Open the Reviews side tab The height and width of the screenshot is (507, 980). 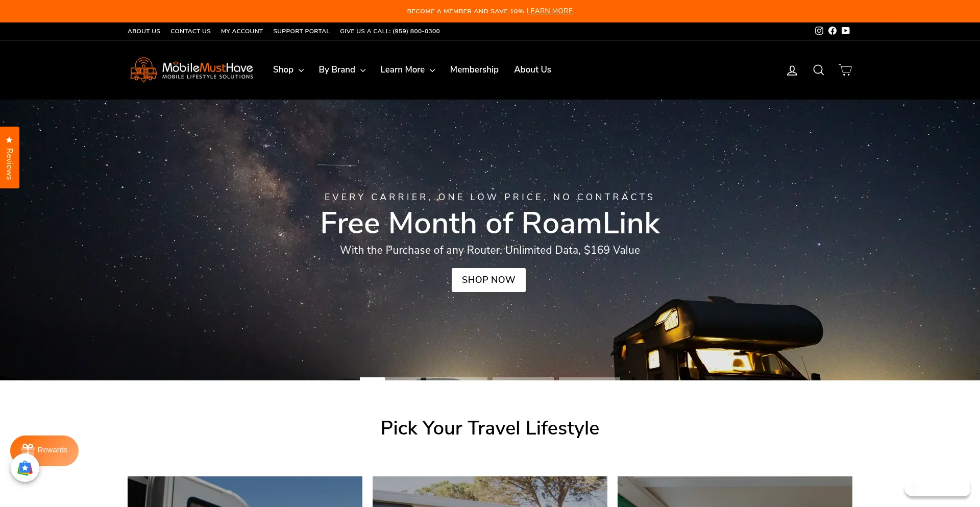[10, 157]
